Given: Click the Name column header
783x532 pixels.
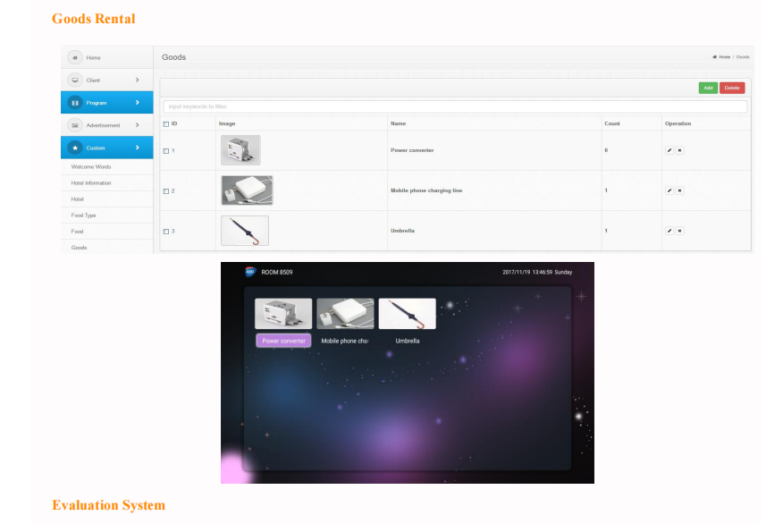Looking at the screenshot, I should 398,123.
